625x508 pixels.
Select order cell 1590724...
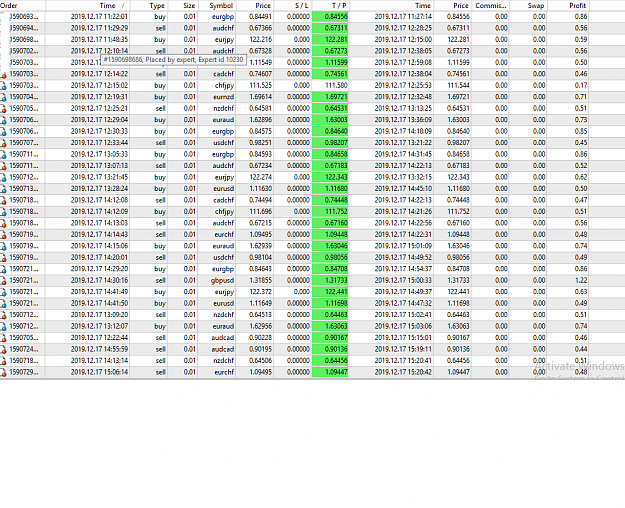point(24,350)
